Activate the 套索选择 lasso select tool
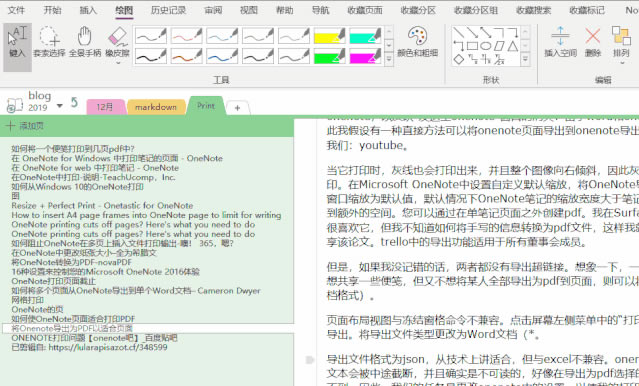This screenshot has width=639, height=386. (x=49, y=42)
